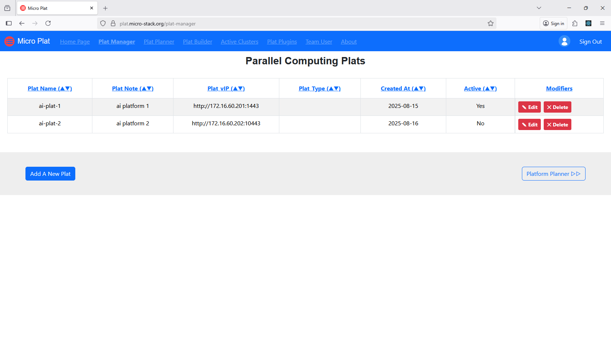This screenshot has height=364, width=611.
Task: Open the browser hamburger menu
Action: [602, 23]
